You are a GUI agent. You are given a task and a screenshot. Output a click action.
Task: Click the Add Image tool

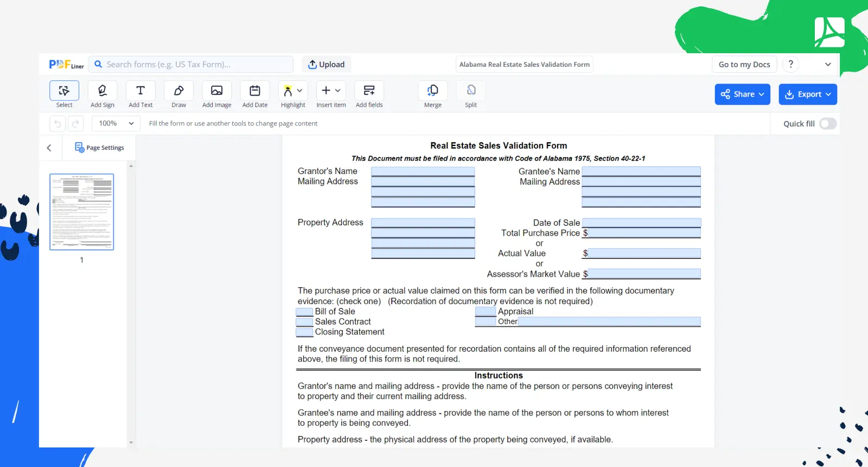216,91
